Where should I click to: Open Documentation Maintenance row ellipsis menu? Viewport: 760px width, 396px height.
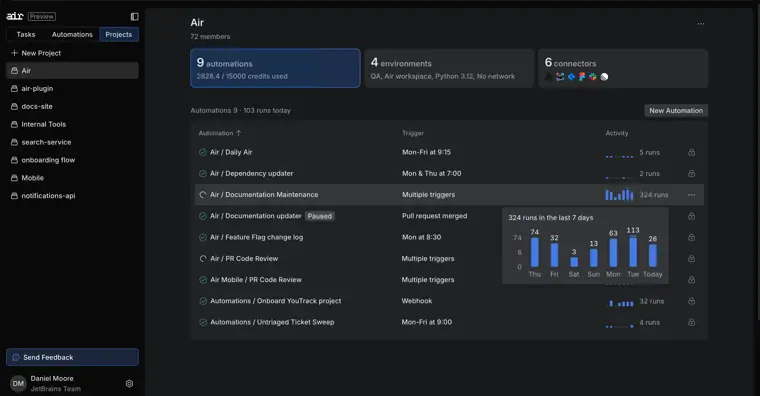691,195
